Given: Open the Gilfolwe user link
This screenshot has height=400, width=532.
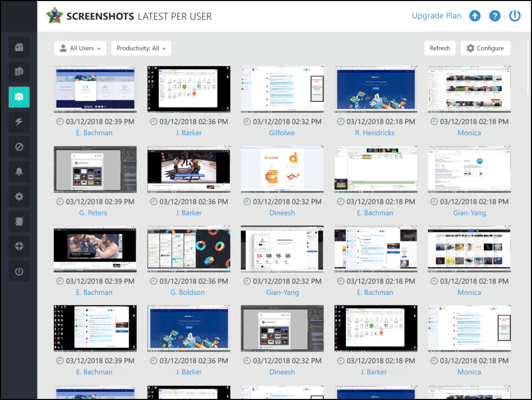Looking at the screenshot, I should click(x=282, y=133).
